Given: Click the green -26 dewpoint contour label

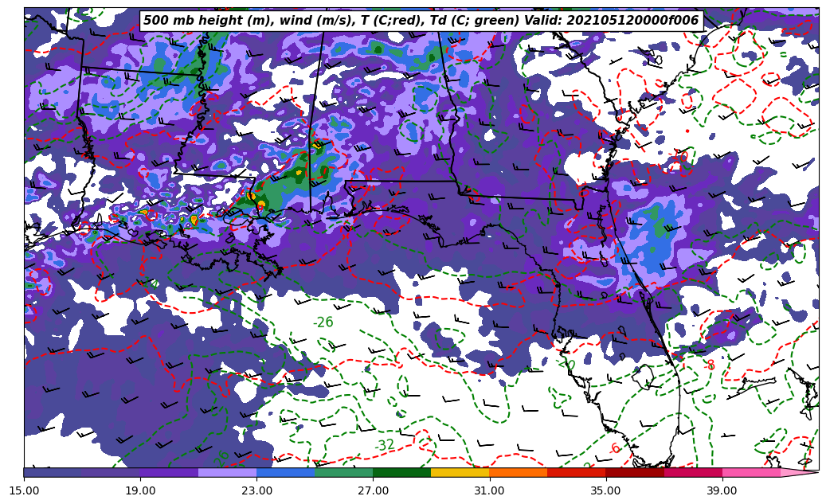Looking at the screenshot, I should coord(323,322).
